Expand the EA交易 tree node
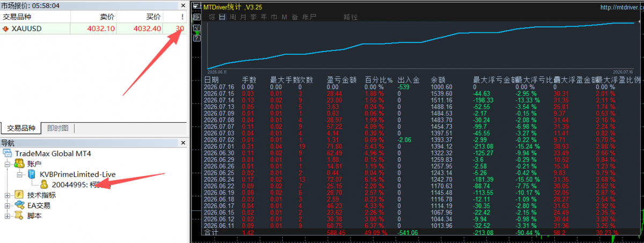This screenshot has width=644, height=243. pos(7,205)
